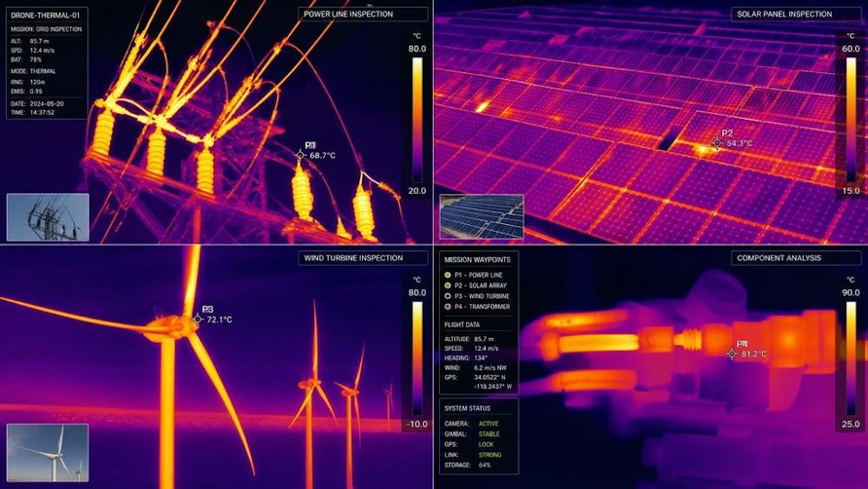
Task: Click the 90.0 maximum on the component scale
Action: [851, 293]
